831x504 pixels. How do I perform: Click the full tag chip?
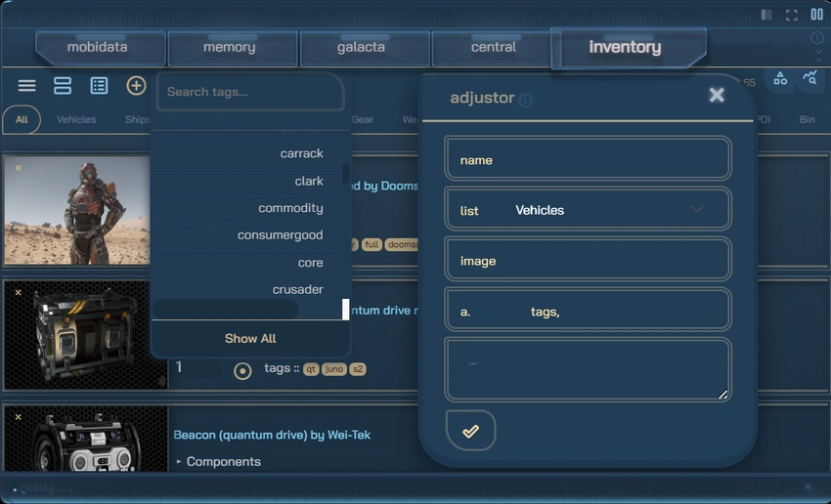[x=372, y=244]
